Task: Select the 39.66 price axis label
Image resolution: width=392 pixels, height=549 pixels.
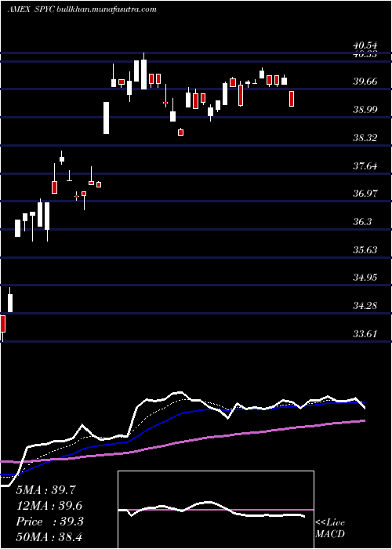Action: click(x=365, y=82)
